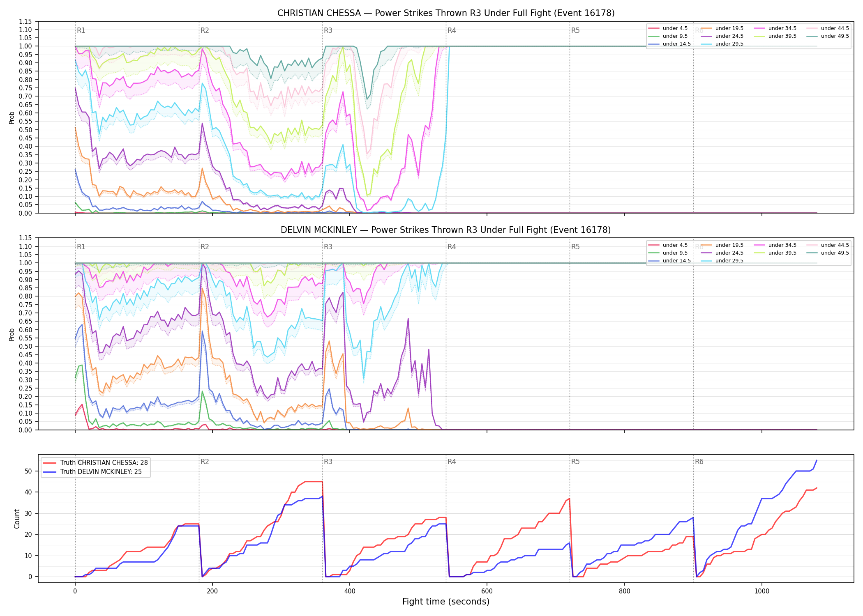This screenshot has width=863, height=616.
Task: Click the 0.50 tick on McKinley chart y-axis
Action: [x=25, y=347]
